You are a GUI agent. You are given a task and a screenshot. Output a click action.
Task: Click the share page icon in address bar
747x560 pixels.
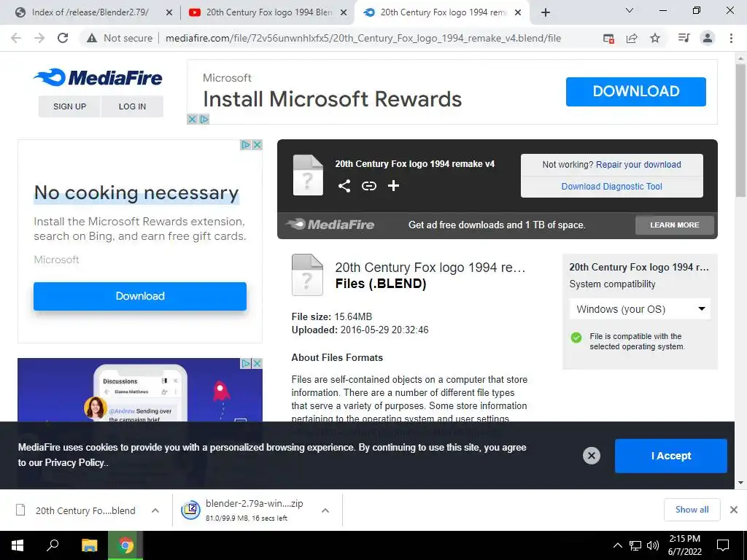[632, 38]
